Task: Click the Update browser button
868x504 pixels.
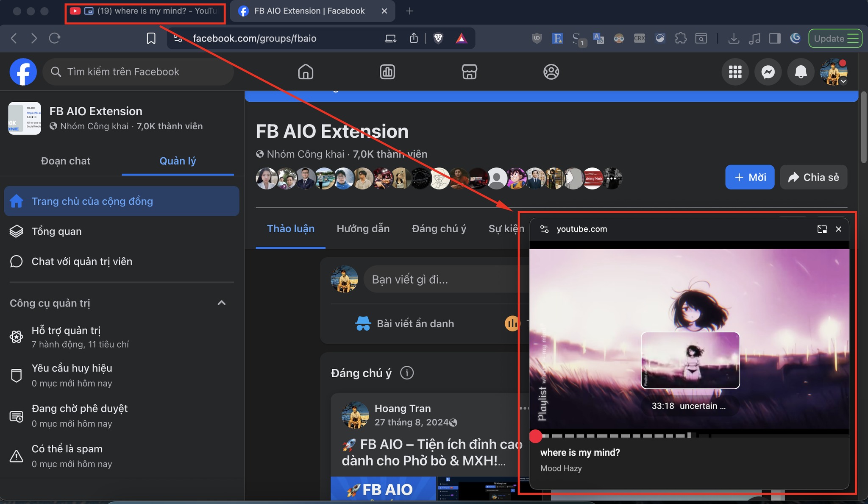Action: click(835, 39)
